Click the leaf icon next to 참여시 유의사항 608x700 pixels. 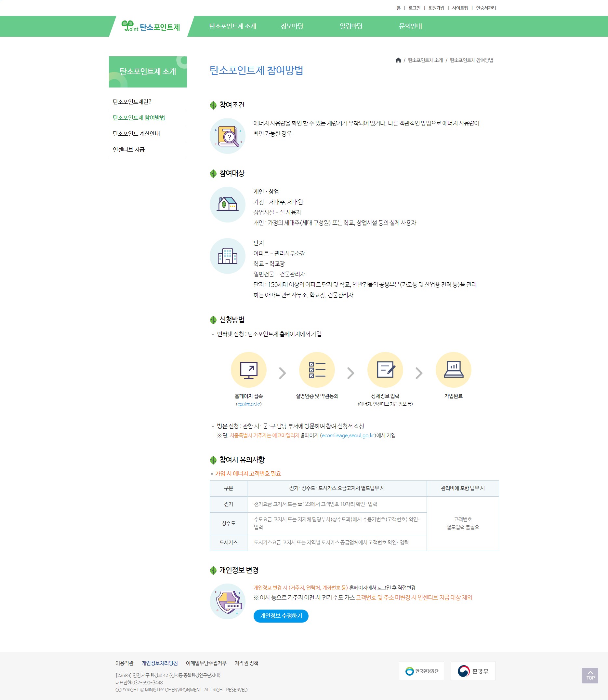213,460
